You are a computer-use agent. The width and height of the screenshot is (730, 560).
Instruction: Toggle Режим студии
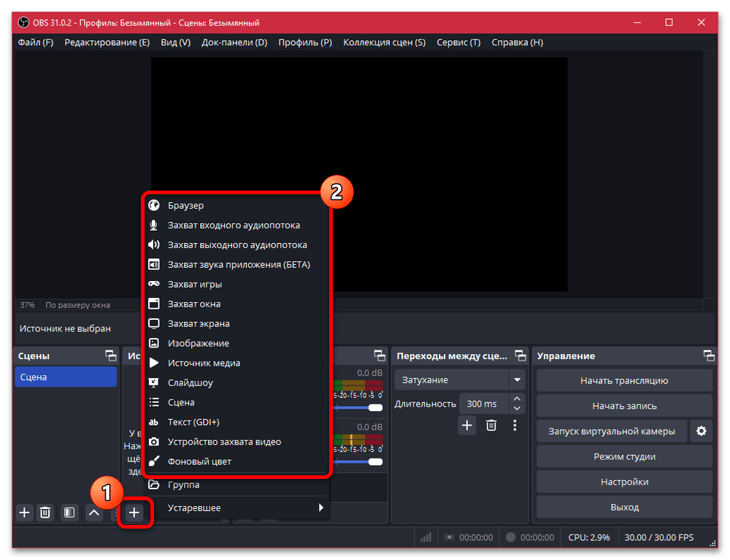tap(624, 456)
